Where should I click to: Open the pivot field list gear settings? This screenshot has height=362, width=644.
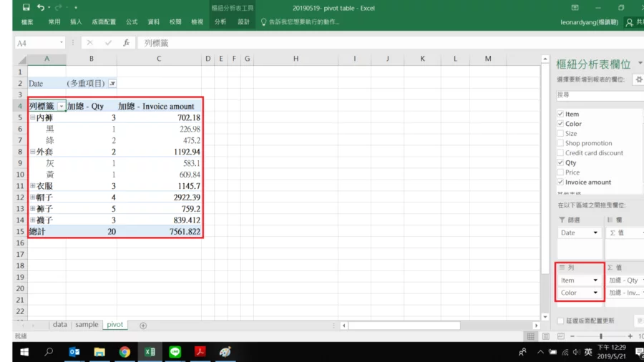pyautogui.click(x=639, y=79)
